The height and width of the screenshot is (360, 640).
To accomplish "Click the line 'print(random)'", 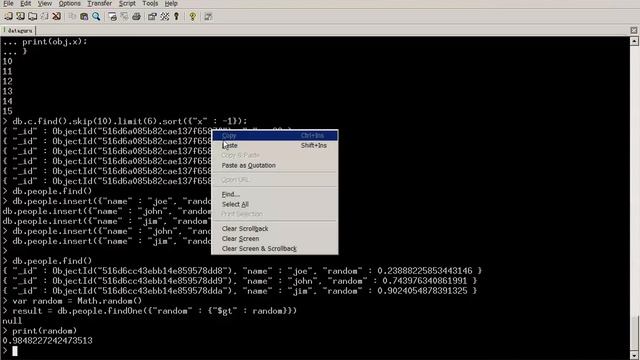I will [x=44, y=331].
